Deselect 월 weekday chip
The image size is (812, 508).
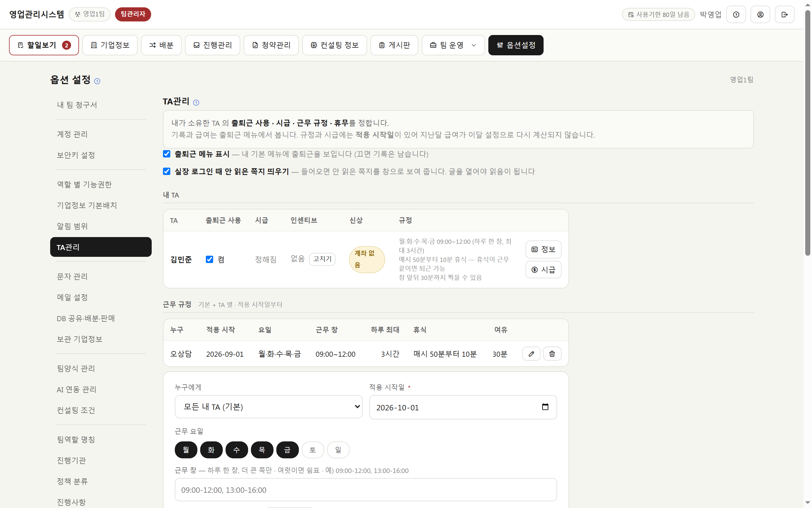tap(186, 450)
